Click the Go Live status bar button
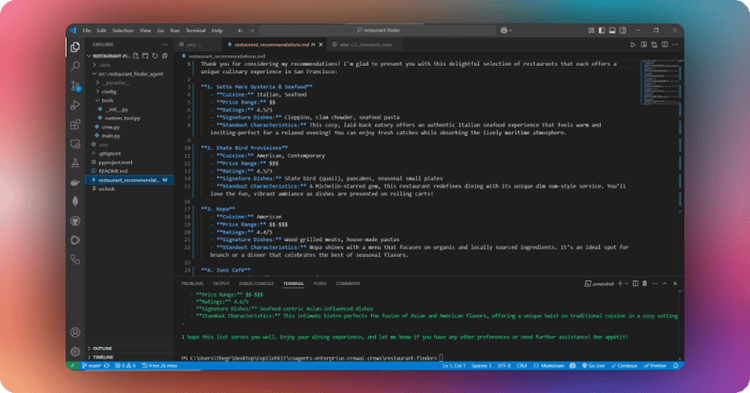This screenshot has height=393, width=750. [593, 366]
